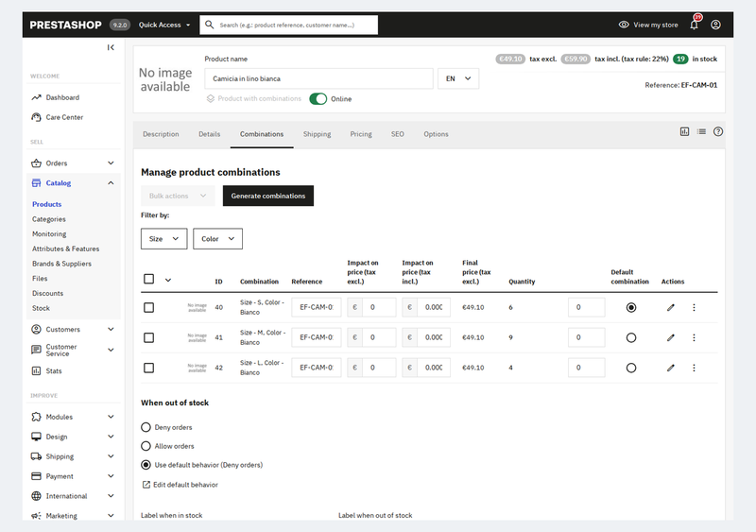756x532 pixels.
Task: Edit combination 42 with pencil icon
Action: (671, 368)
